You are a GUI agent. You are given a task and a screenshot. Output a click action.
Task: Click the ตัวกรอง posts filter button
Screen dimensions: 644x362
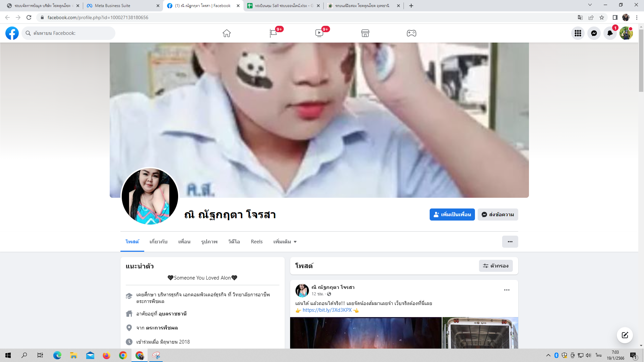point(495,266)
